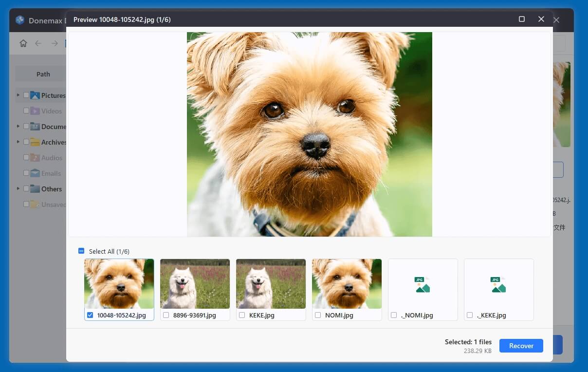Click the Documents category icon
The height and width of the screenshot is (372, 588).
click(34, 127)
